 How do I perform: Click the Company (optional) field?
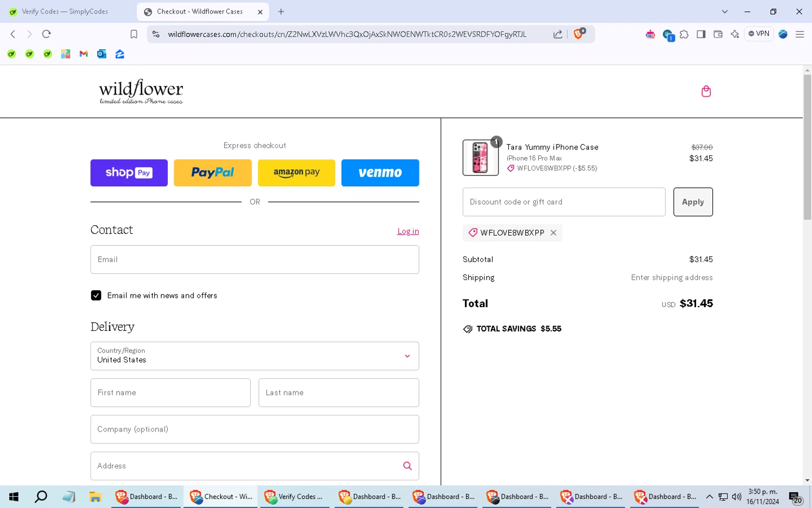click(254, 429)
